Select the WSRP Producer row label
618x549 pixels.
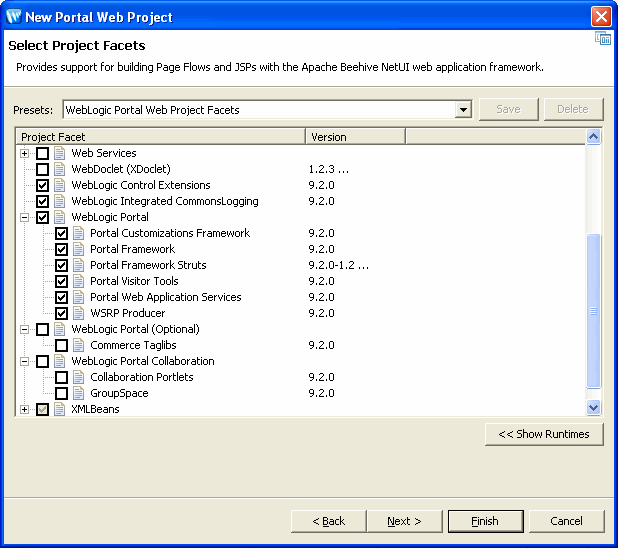pos(128,313)
